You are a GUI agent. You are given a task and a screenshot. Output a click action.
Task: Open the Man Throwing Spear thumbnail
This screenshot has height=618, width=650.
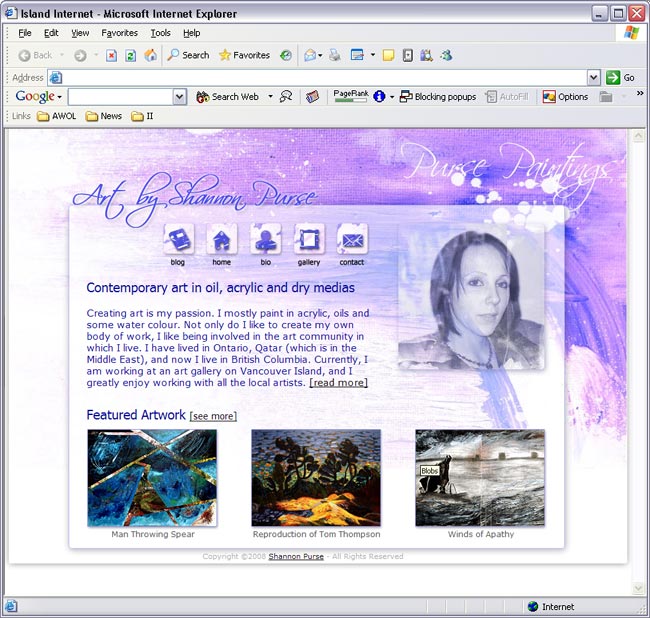[x=152, y=478]
